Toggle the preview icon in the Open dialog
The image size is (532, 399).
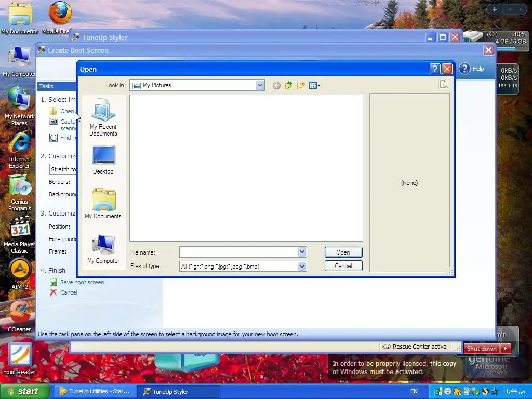[x=444, y=84]
